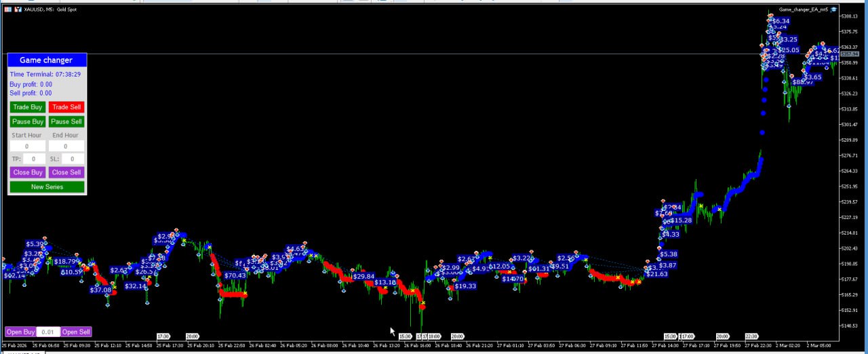Image resolution: width=868 pixels, height=354 pixels.
Task: Click the expert advisor hat icon
Action: 833,9
